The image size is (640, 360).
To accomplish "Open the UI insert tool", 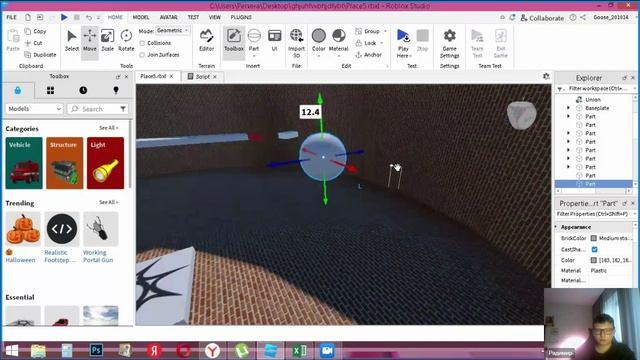I will coord(274,40).
